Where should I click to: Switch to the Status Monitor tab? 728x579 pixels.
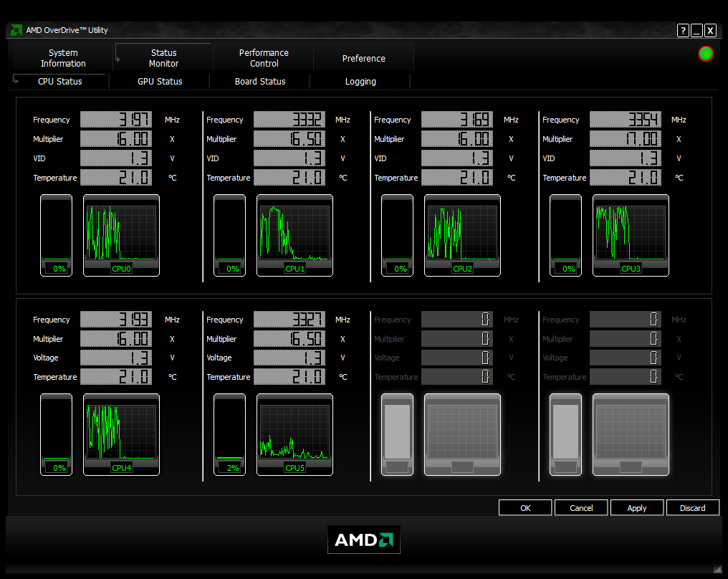pyautogui.click(x=163, y=58)
